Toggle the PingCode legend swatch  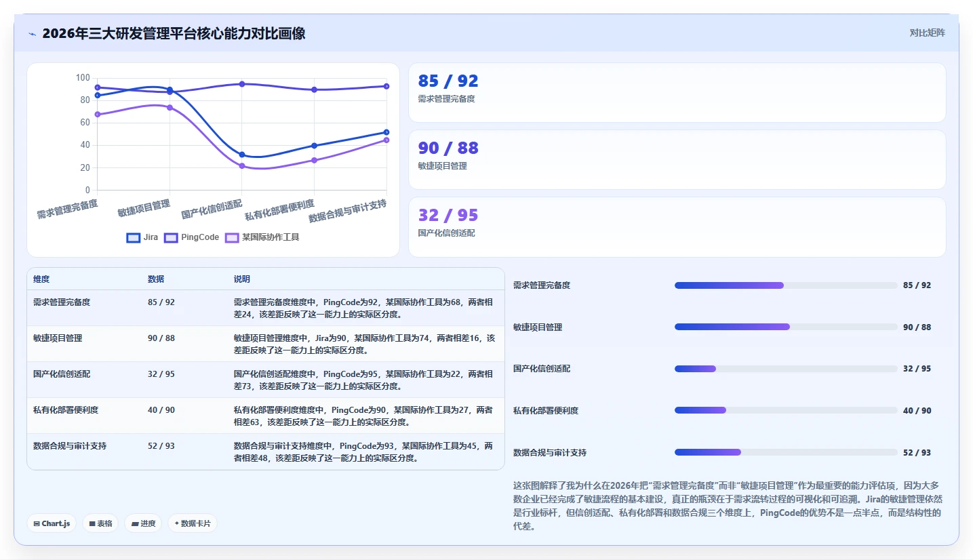pyautogui.click(x=171, y=237)
